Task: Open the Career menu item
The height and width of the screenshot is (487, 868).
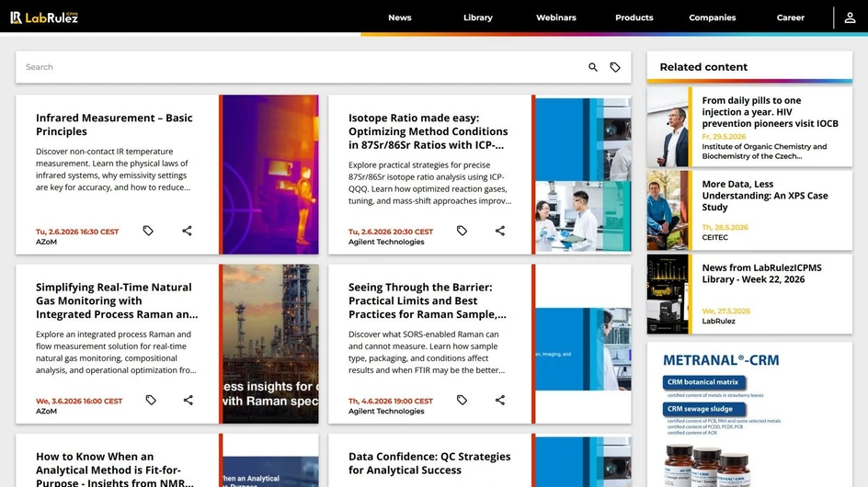Action: pyautogui.click(x=790, y=17)
